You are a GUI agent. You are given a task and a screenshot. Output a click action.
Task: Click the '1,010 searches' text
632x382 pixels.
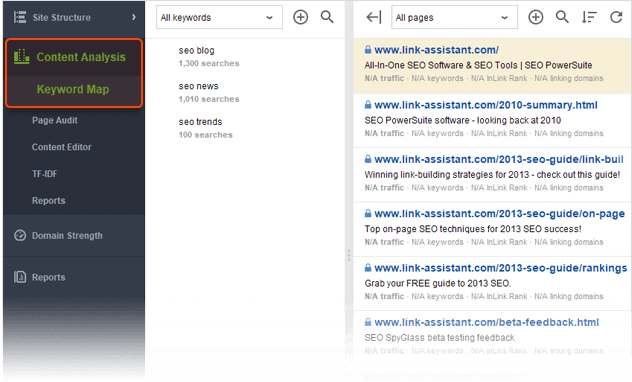pyautogui.click(x=209, y=99)
